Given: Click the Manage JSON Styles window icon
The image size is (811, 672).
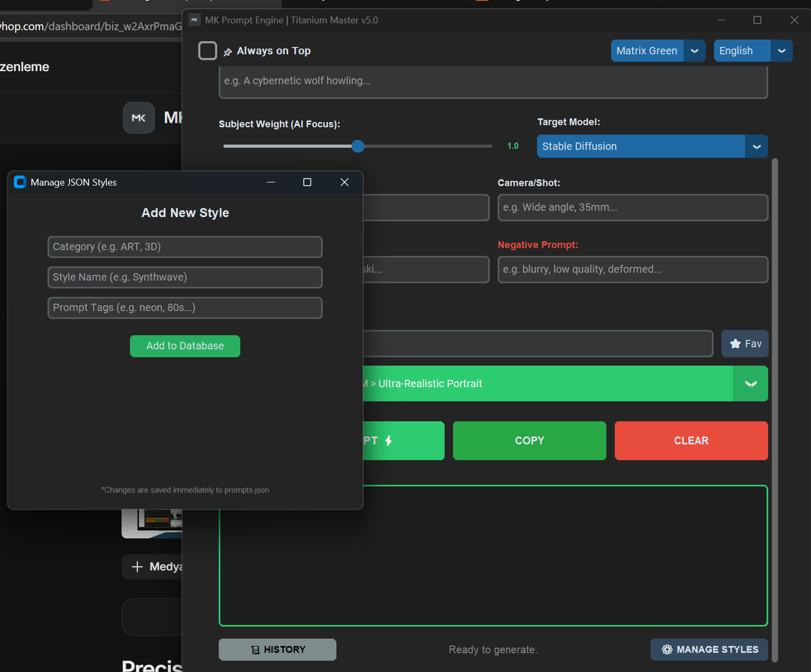Looking at the screenshot, I should [x=20, y=182].
